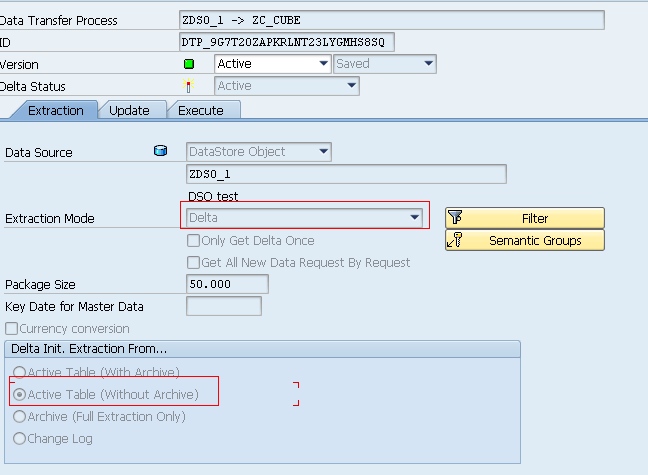Click the Data Transfer Process name field

(x=392, y=20)
